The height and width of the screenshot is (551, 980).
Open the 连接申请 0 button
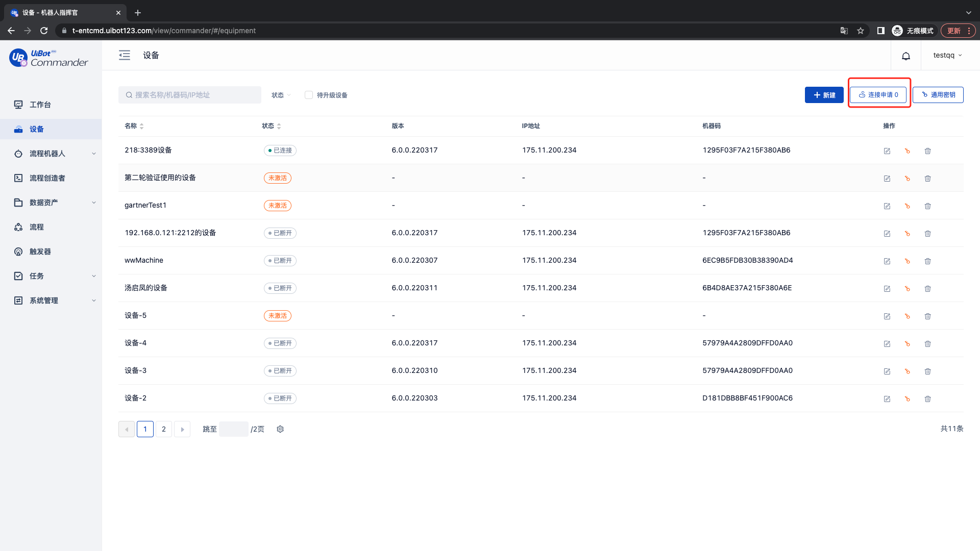click(878, 95)
